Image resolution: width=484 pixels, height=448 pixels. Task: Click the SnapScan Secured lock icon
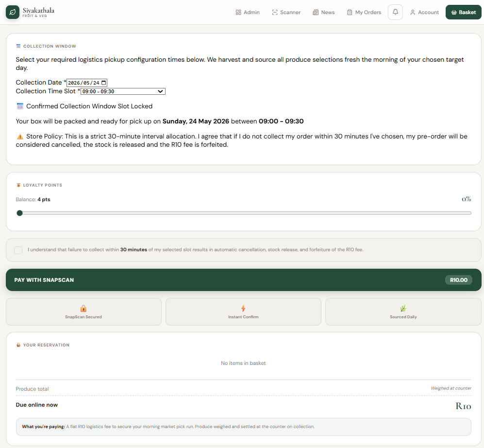pos(83,309)
